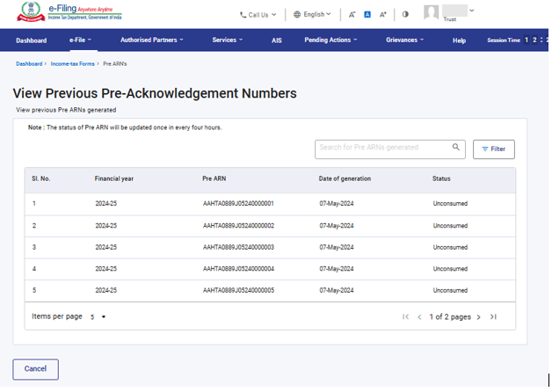This screenshot has height=392, width=552.
Task: Click the Call Us phone icon
Action: tap(243, 15)
